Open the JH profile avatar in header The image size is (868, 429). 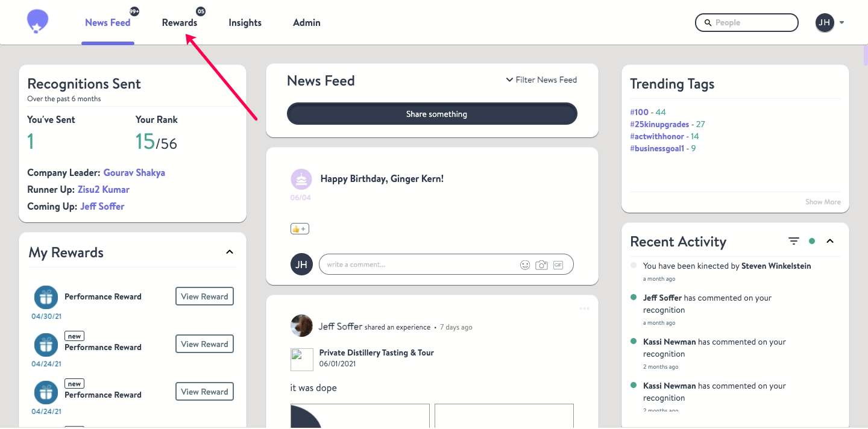pos(825,23)
